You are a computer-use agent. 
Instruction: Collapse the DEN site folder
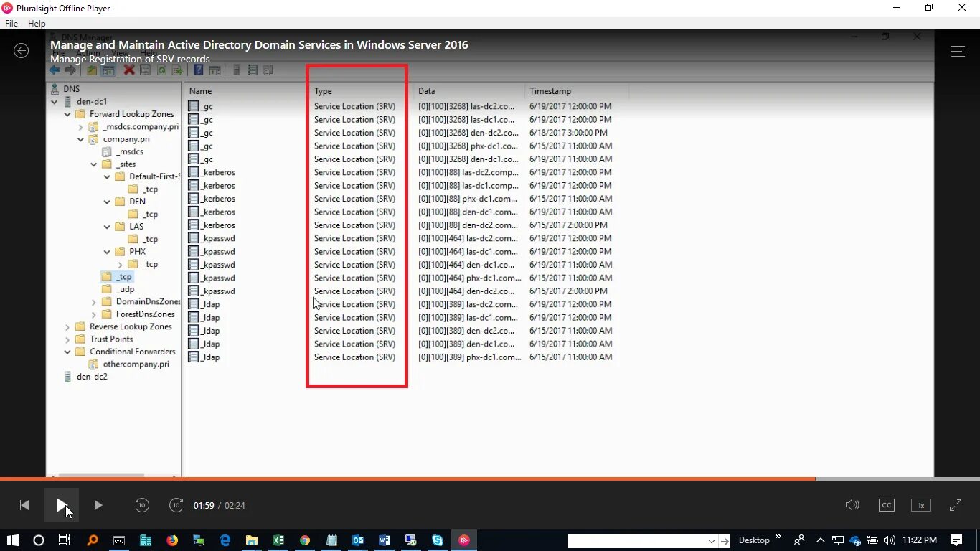tap(107, 202)
